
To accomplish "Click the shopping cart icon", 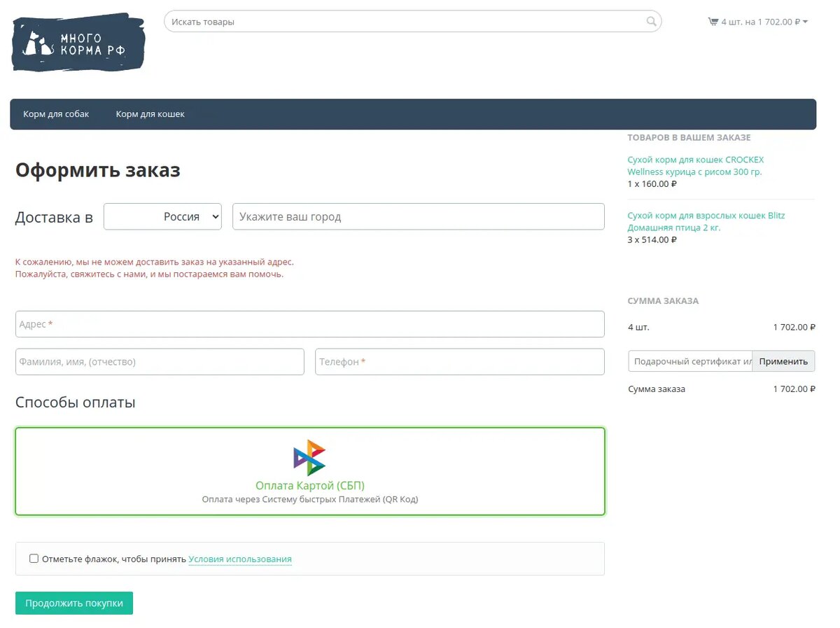I will tap(713, 22).
